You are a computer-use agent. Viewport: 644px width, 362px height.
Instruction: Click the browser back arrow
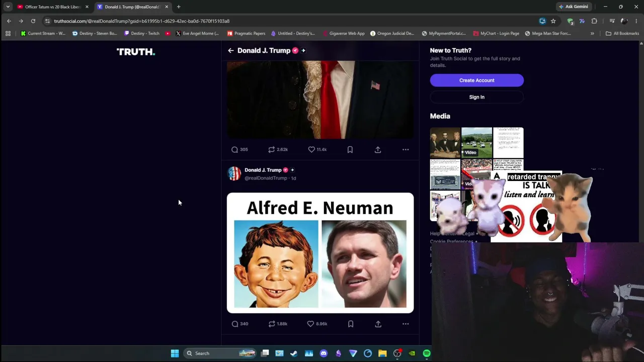pos(9,21)
